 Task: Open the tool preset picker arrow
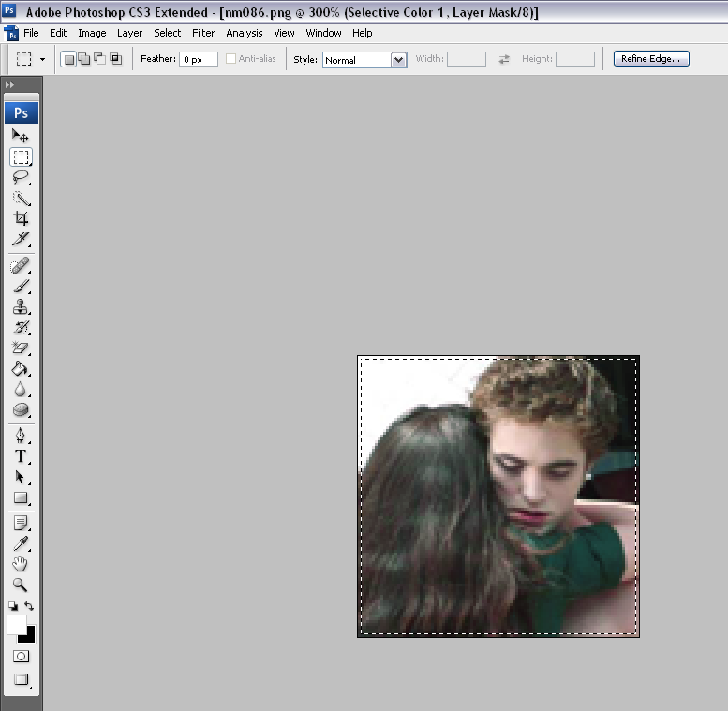pos(43,59)
